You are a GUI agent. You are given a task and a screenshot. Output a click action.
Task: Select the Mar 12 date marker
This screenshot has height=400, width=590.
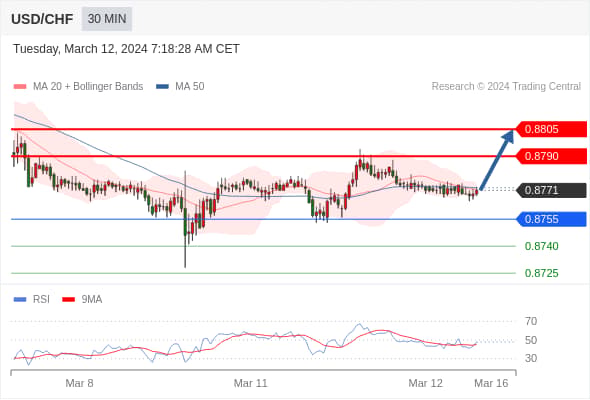[x=426, y=383]
